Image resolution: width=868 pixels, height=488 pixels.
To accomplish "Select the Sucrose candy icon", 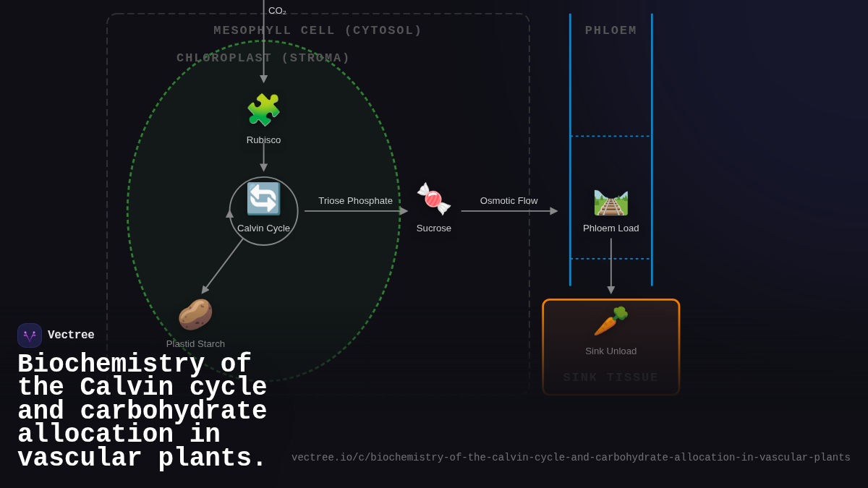I will click(x=433, y=200).
